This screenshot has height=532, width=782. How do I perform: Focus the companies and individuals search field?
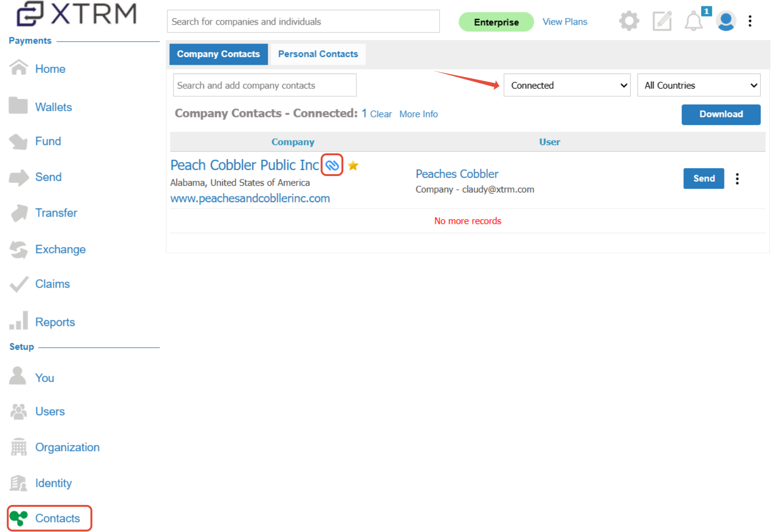pos(303,22)
